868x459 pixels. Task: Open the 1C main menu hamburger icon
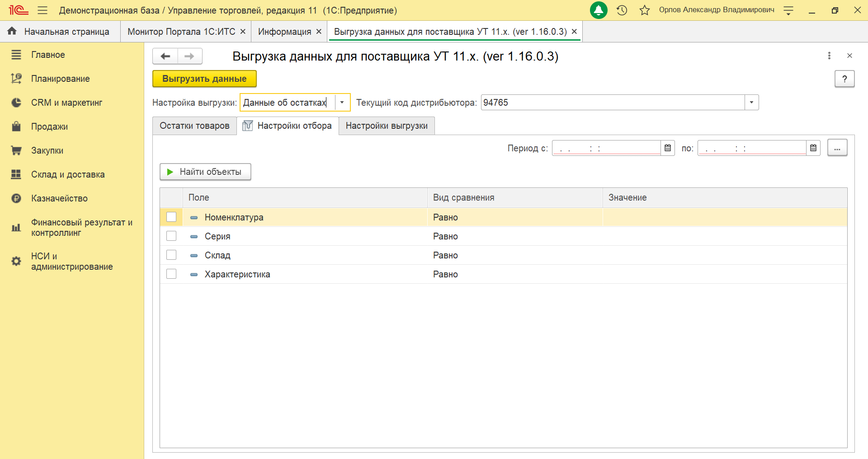[42, 10]
